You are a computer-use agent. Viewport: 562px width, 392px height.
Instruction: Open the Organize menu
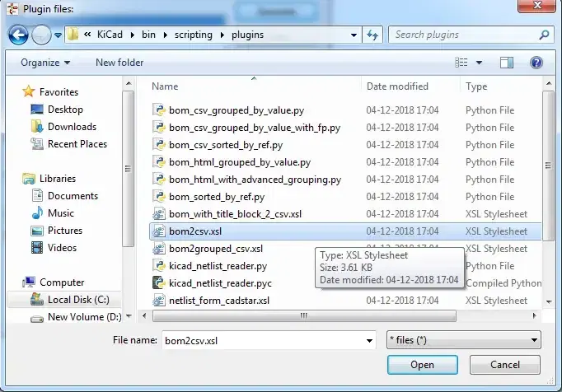tap(45, 63)
